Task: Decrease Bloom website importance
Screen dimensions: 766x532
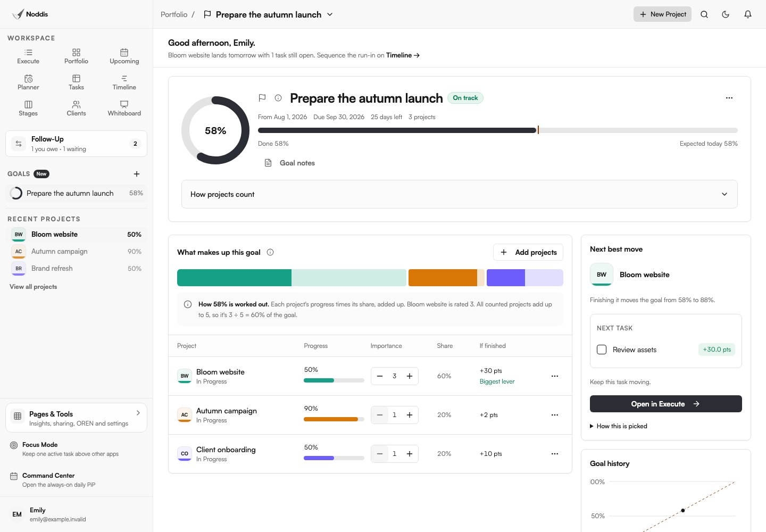Action: [380, 376]
